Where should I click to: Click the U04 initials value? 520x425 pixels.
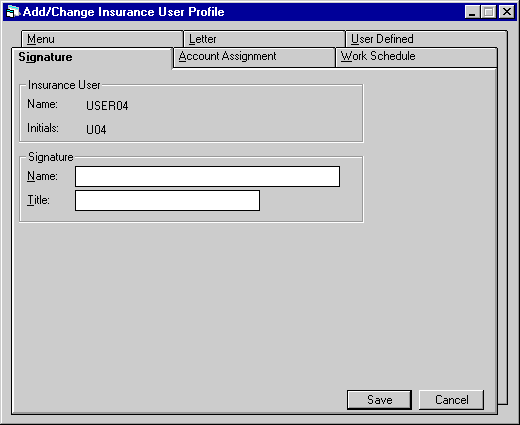96,129
